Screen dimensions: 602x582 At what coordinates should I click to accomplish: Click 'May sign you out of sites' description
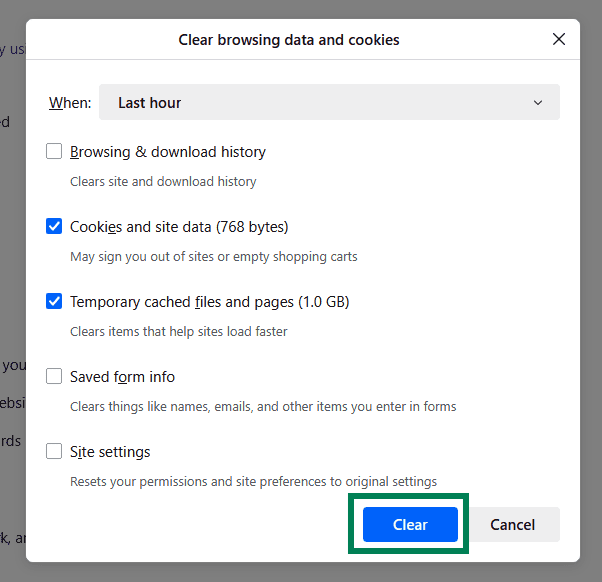[x=213, y=256]
